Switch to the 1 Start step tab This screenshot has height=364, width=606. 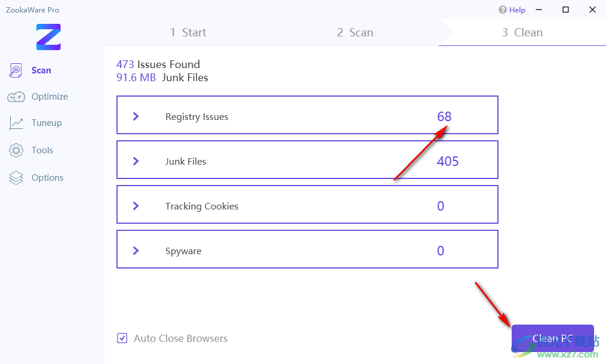[x=188, y=33]
